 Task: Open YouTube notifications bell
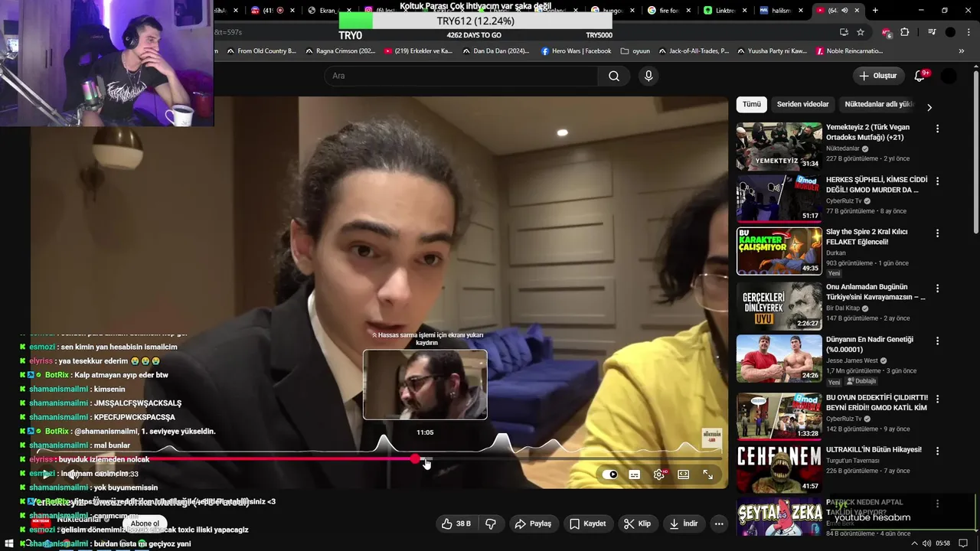click(920, 76)
